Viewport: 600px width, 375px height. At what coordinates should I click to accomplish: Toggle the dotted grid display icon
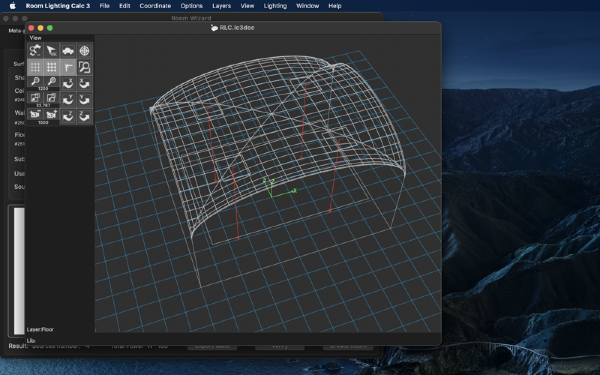[52, 67]
